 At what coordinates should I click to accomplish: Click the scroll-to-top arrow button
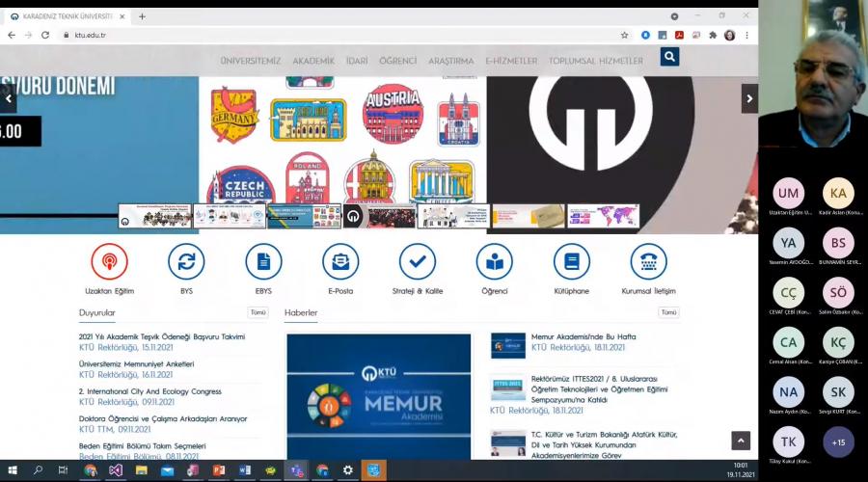point(741,441)
